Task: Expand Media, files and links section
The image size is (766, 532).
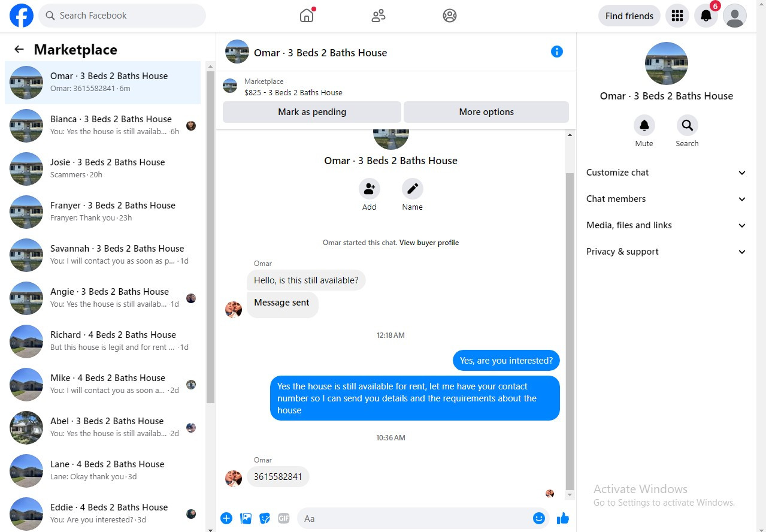Action: 667,225
